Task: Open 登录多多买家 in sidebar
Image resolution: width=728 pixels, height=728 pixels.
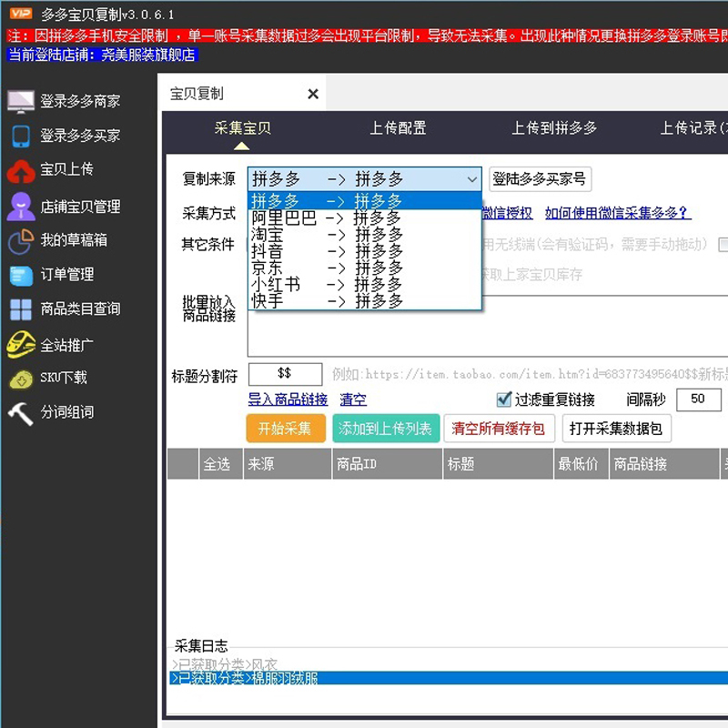Action: coord(80,136)
